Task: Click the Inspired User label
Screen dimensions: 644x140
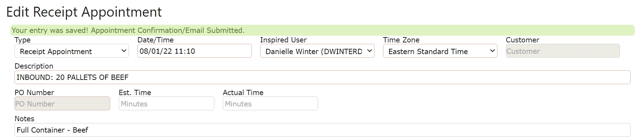Action: 284,40
